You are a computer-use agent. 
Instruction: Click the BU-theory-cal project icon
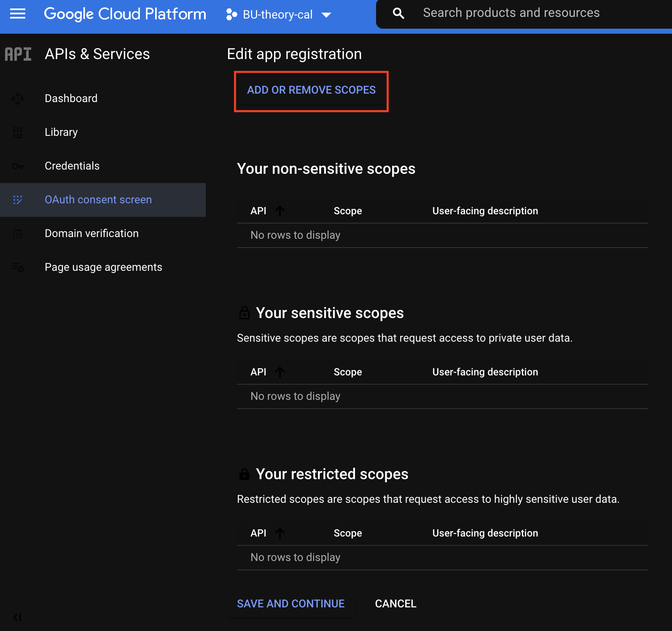click(x=231, y=15)
